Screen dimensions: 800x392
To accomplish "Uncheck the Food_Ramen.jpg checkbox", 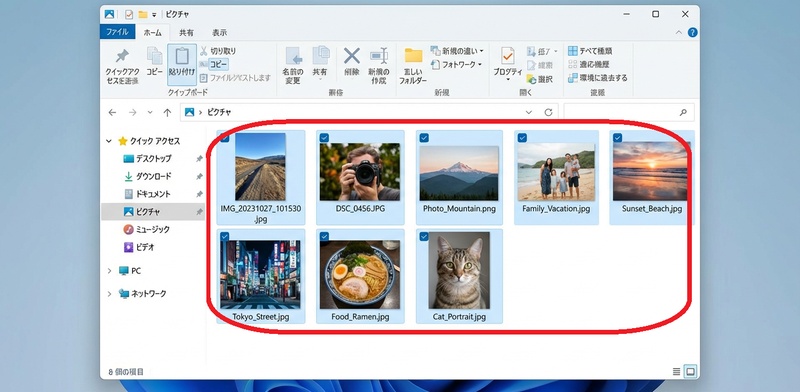I will pyautogui.click(x=324, y=236).
